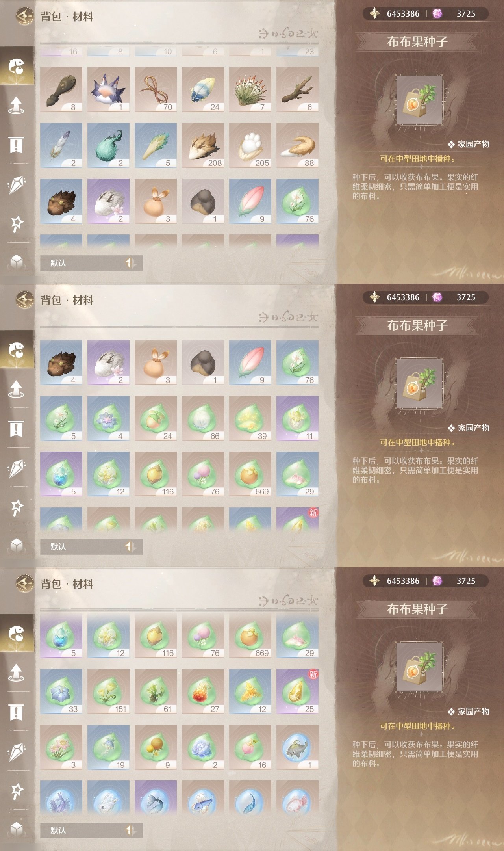Select the wooden club item with count 8

click(x=61, y=89)
